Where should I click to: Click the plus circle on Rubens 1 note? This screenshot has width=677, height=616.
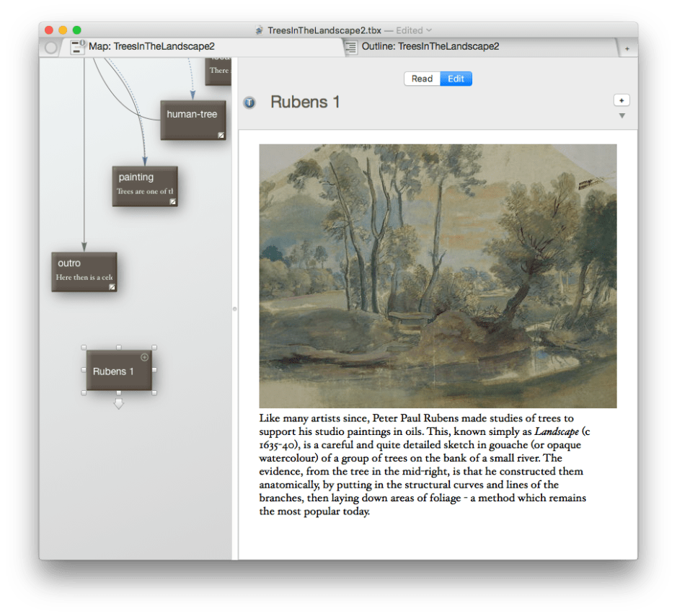(x=145, y=357)
